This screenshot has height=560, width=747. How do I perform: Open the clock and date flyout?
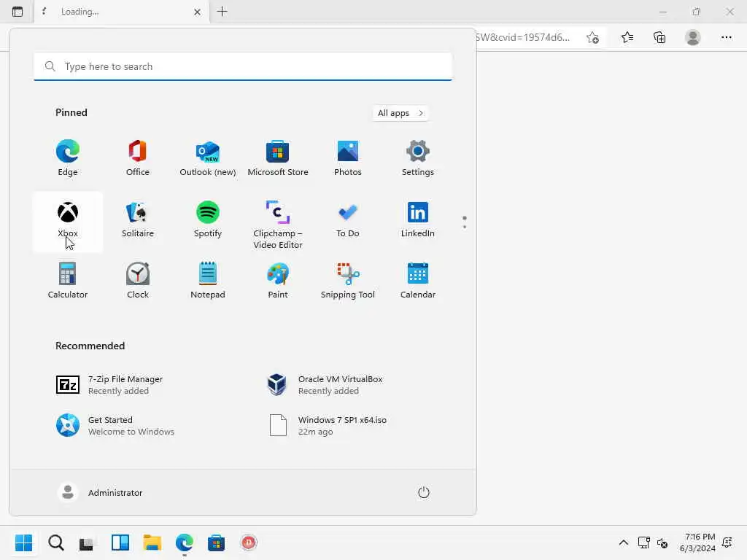pyautogui.click(x=697, y=542)
